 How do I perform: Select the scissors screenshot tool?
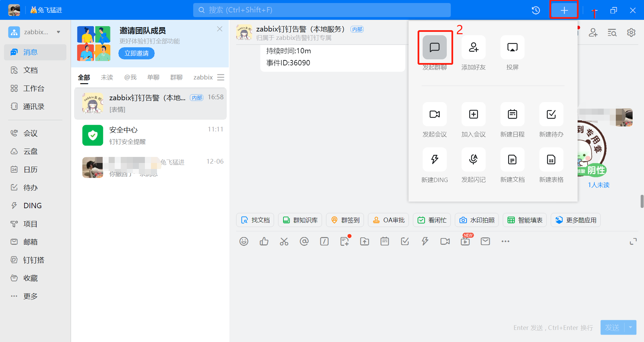[284, 241]
